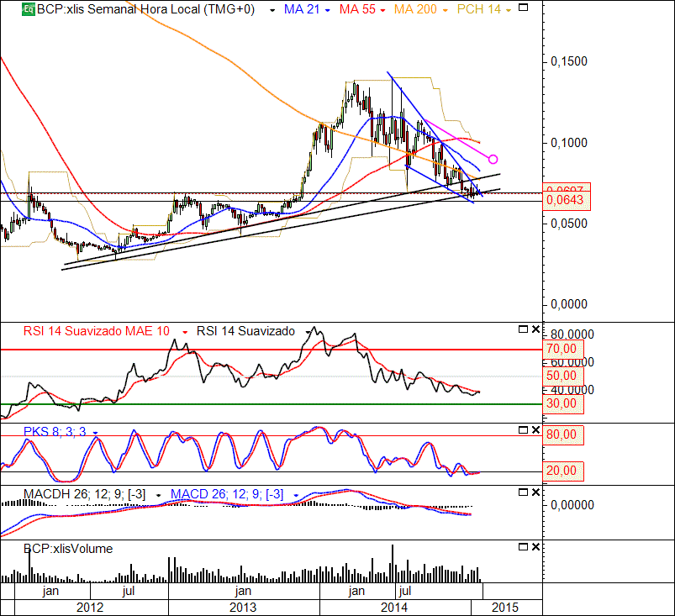Select the BCP:xlis Semanal Hora Local title
The width and height of the screenshot is (675, 616).
(x=145, y=9)
